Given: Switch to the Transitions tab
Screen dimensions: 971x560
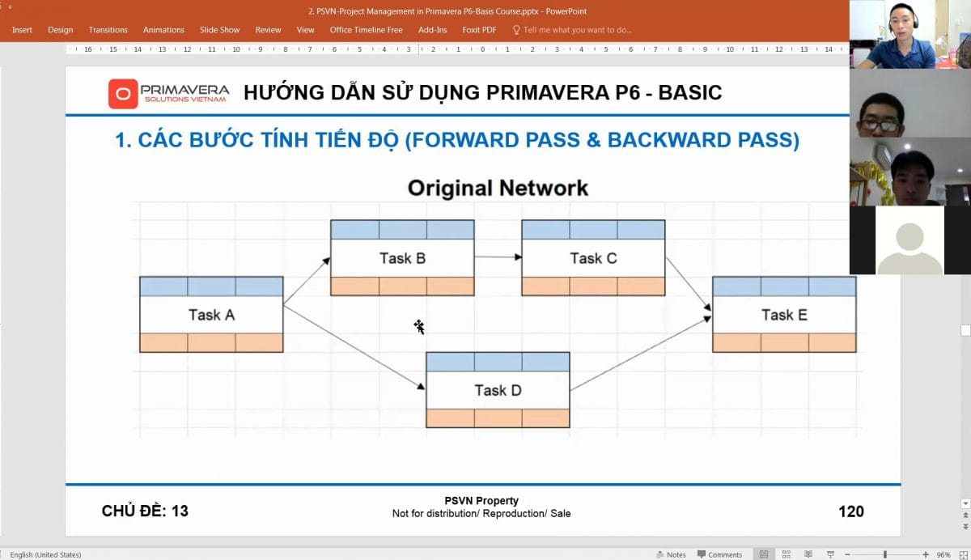Looking at the screenshot, I should pos(108,30).
